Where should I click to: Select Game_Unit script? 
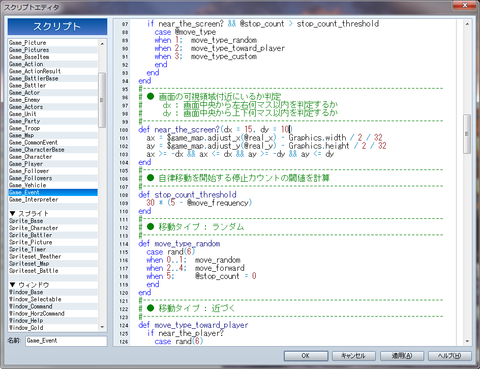53,114
